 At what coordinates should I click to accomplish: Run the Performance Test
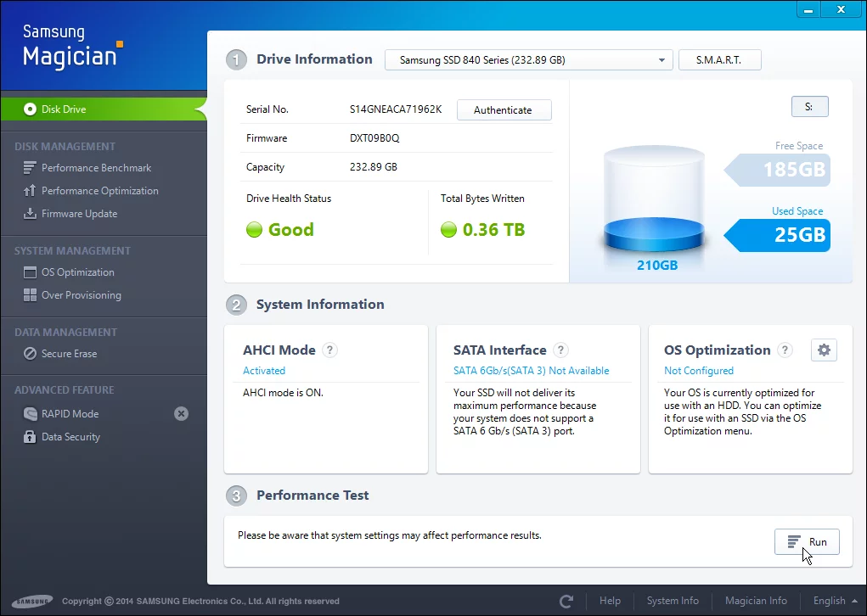click(806, 541)
